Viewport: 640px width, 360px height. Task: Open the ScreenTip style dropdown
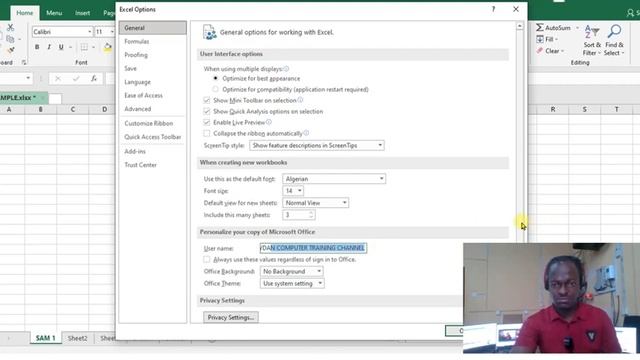click(x=317, y=145)
